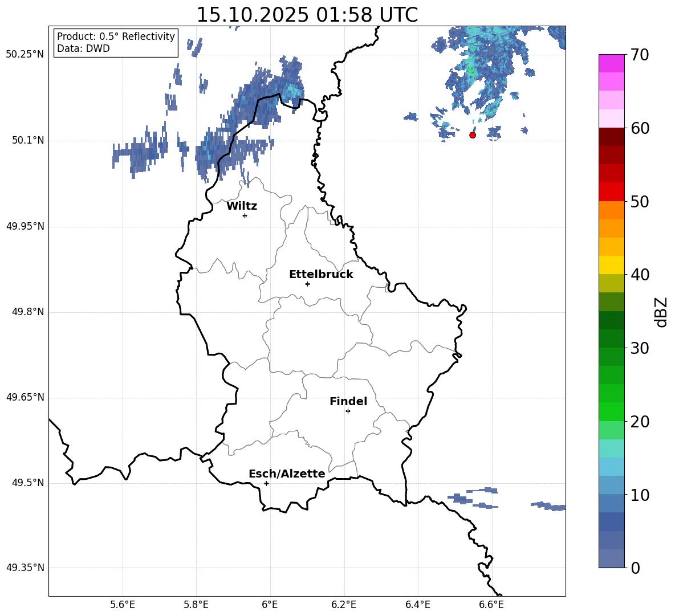Click the 6.4°E longitude label
This screenshot has width=675, height=616.
pyautogui.click(x=418, y=605)
